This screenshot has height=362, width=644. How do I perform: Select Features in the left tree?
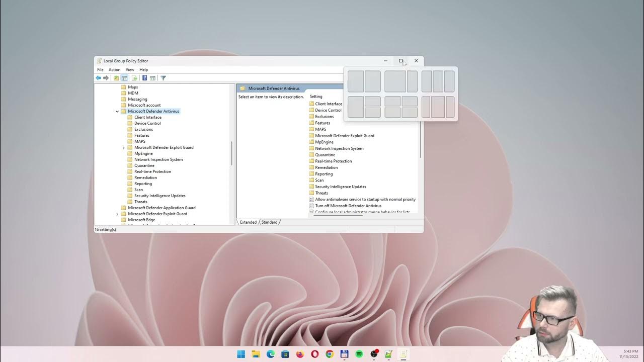142,135
